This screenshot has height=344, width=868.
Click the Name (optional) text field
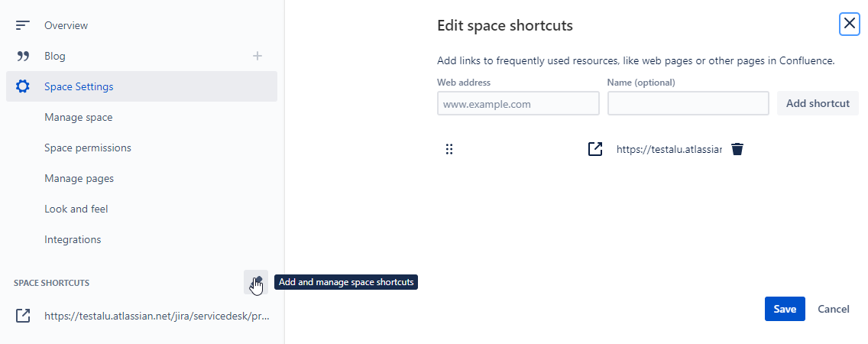688,103
